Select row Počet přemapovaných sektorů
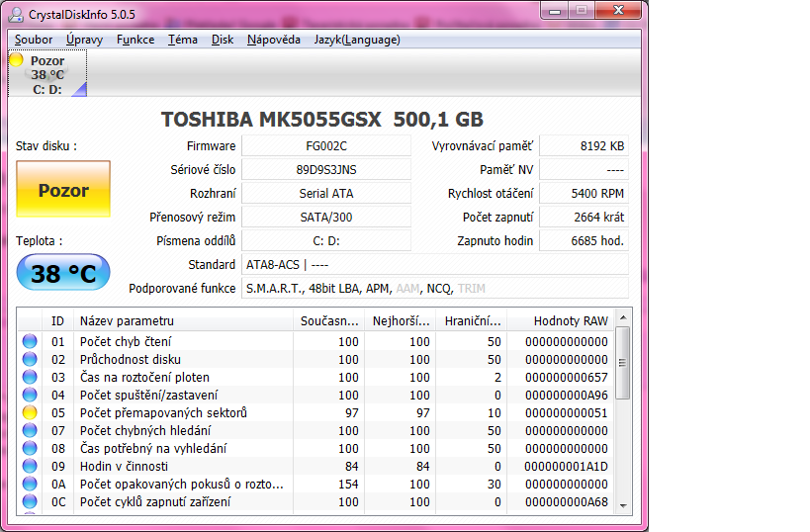This screenshot has width=810, height=532. (x=316, y=412)
